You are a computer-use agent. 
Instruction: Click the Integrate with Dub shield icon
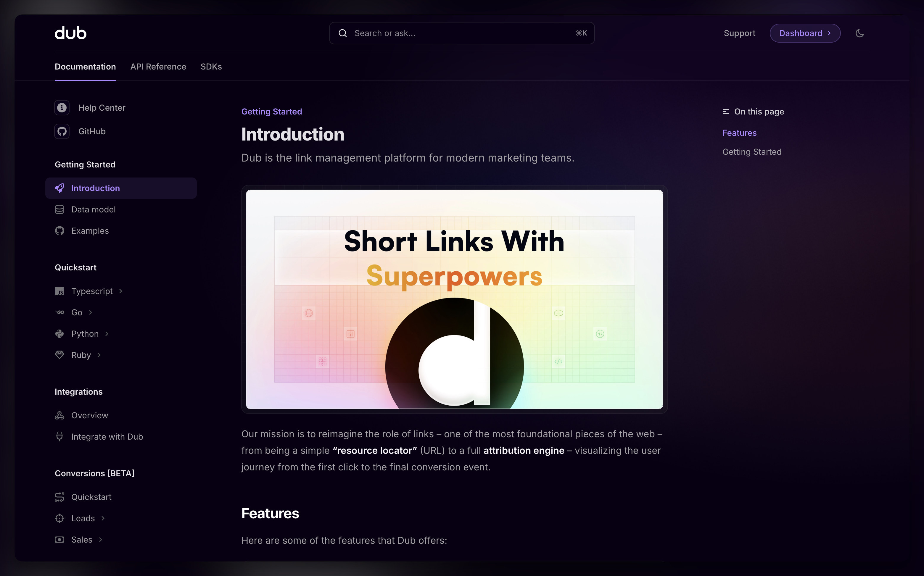coord(60,437)
